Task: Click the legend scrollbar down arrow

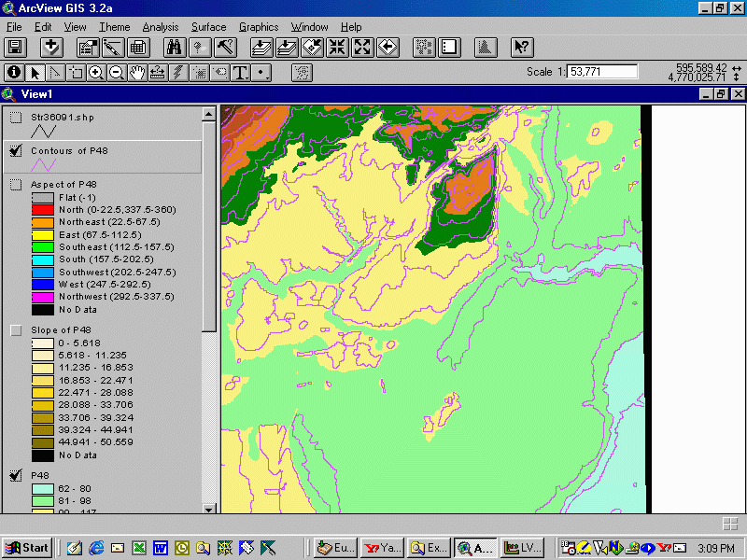Action: coord(208,509)
